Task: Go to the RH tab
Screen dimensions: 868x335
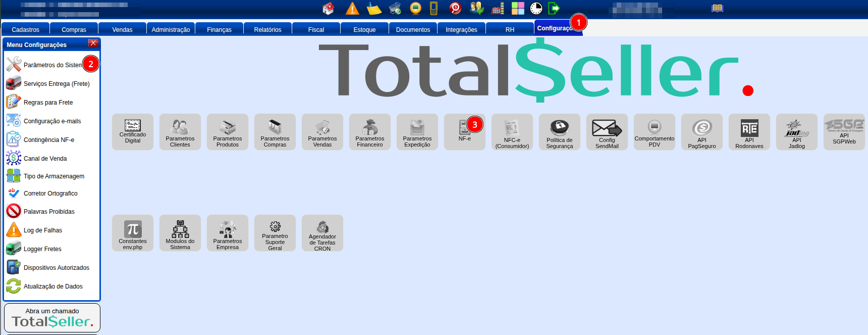Action: pyautogui.click(x=510, y=29)
